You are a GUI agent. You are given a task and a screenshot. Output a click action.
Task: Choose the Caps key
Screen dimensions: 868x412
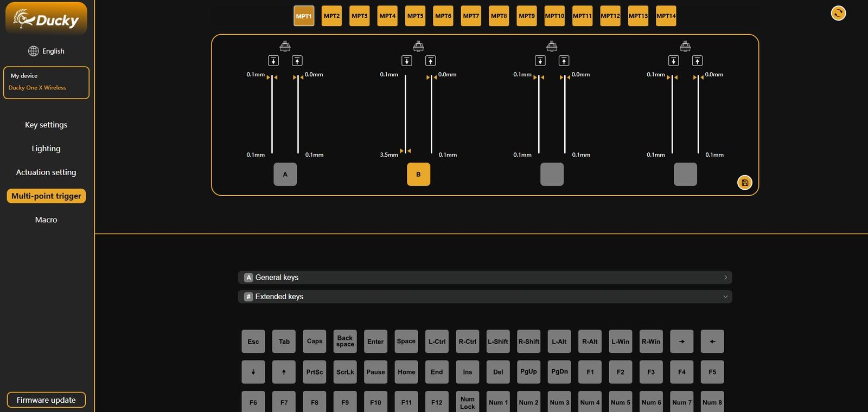pos(315,342)
